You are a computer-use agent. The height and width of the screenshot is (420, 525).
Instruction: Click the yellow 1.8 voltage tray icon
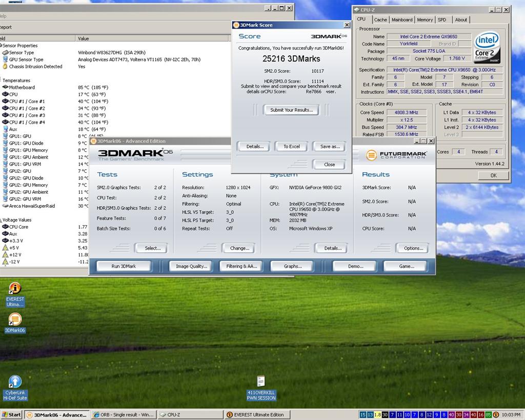tap(378, 415)
